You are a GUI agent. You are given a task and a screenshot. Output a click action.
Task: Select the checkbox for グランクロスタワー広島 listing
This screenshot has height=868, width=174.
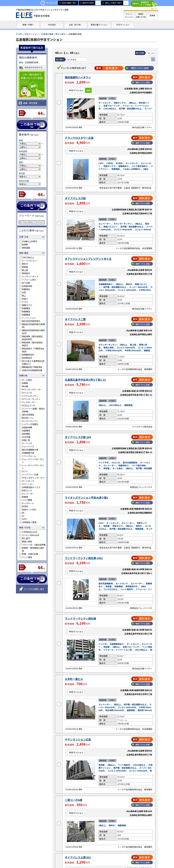tap(59, 163)
